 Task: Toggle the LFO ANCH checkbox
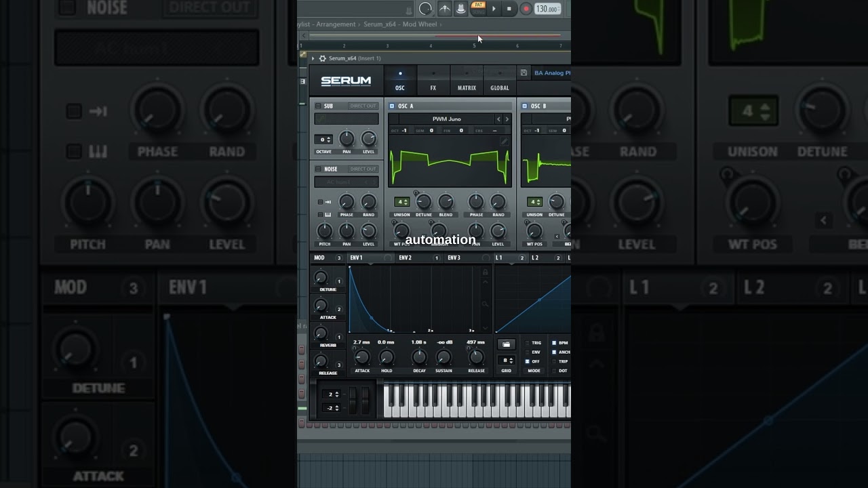click(x=554, y=352)
